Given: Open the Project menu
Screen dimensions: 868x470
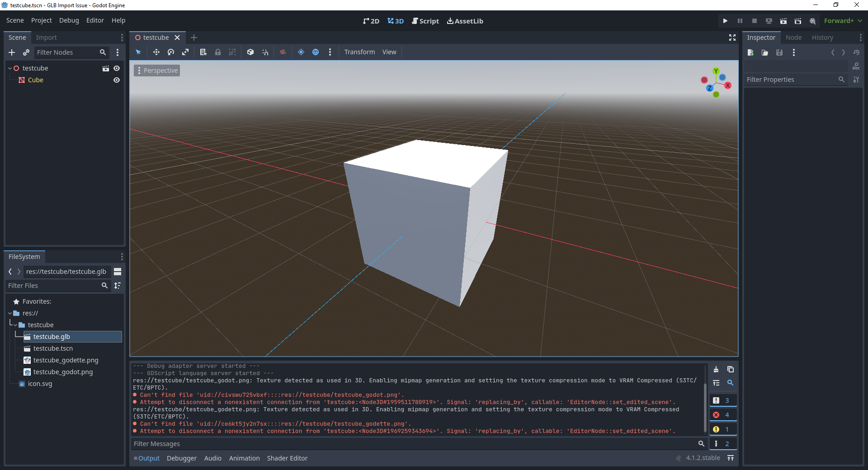Looking at the screenshot, I should point(41,20).
